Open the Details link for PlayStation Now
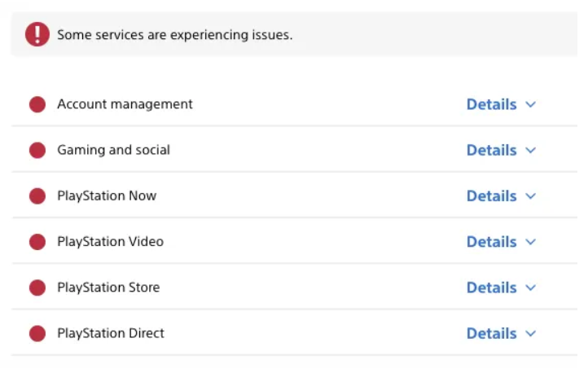 coord(491,196)
